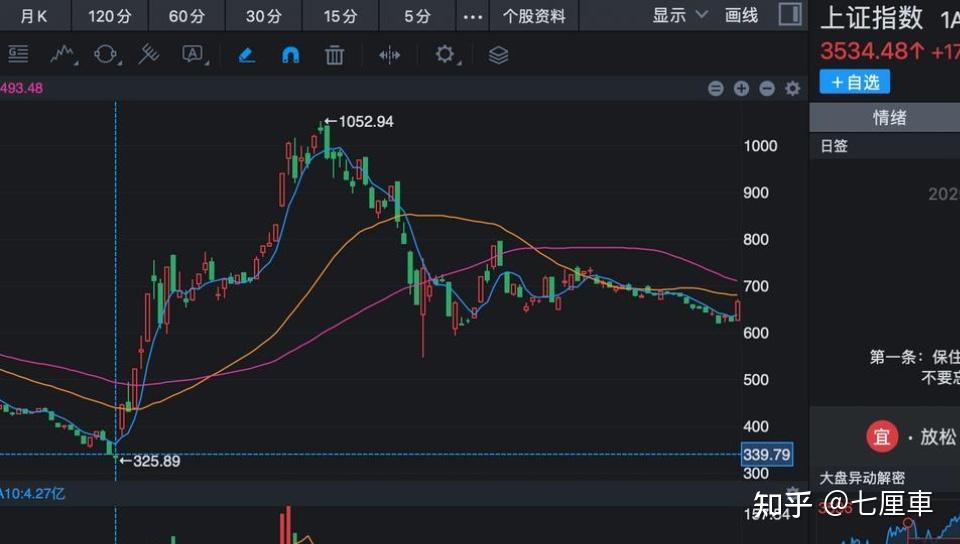This screenshot has width=960, height=544.
Task: Open chart indicator settings gear
Action: 793,89
